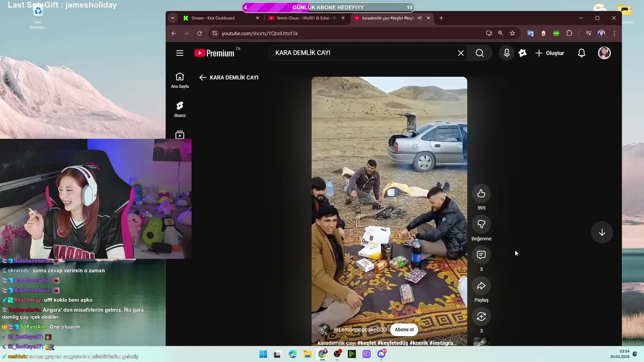Bookmark this page with the star
Viewport: 644px width, 362px height.
[512, 33]
